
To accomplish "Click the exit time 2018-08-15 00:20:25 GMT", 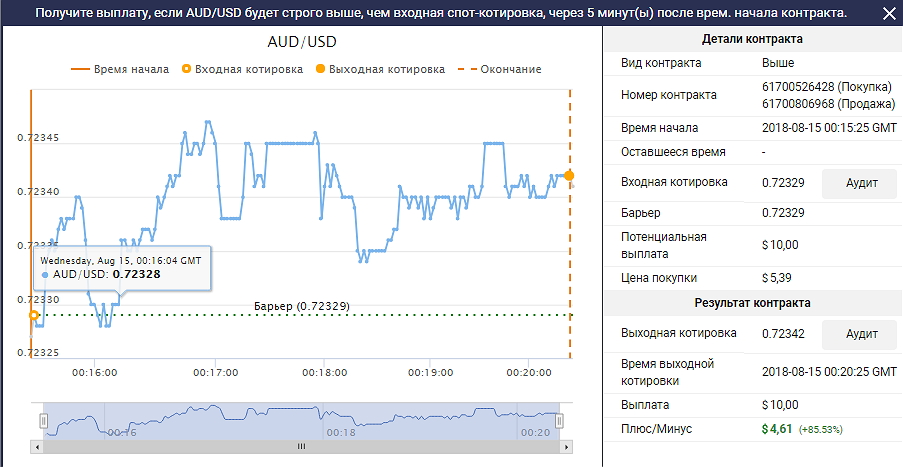I will pyautogui.click(x=829, y=371).
